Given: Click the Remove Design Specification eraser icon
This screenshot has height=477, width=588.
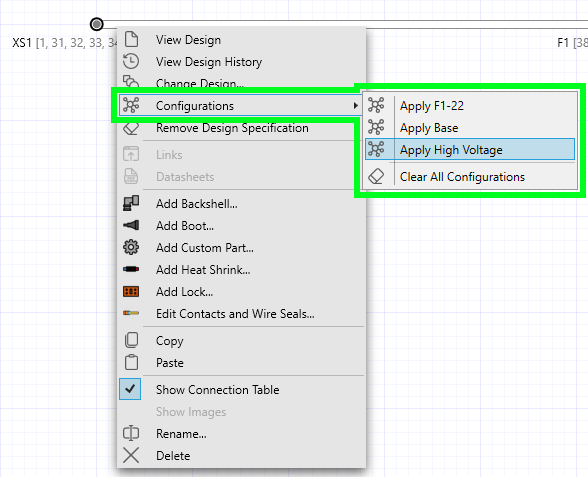Looking at the screenshot, I should tap(131, 129).
